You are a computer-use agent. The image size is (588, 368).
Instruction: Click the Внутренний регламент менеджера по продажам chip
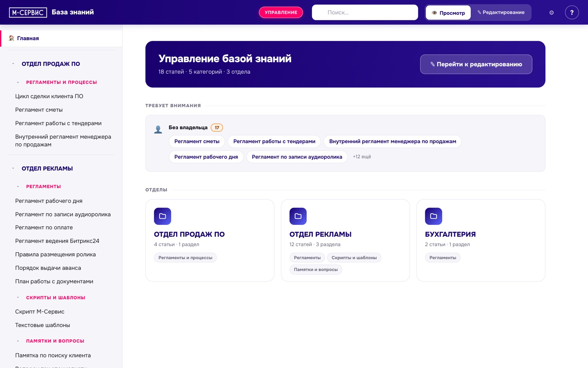[x=392, y=141]
